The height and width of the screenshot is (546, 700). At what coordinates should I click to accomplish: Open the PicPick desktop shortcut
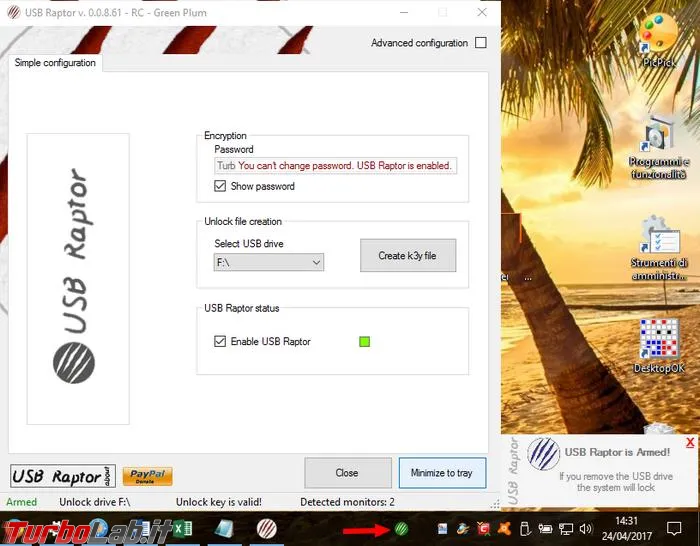[658, 41]
